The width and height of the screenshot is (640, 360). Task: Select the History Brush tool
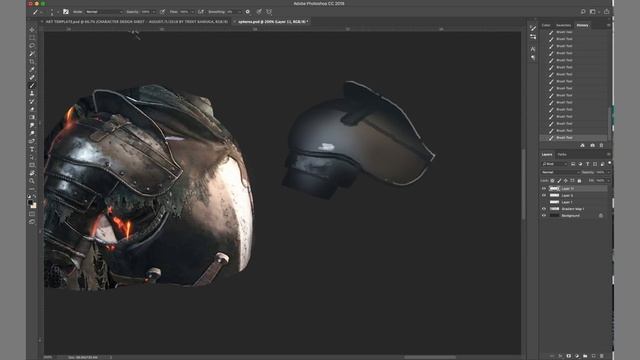(x=32, y=101)
